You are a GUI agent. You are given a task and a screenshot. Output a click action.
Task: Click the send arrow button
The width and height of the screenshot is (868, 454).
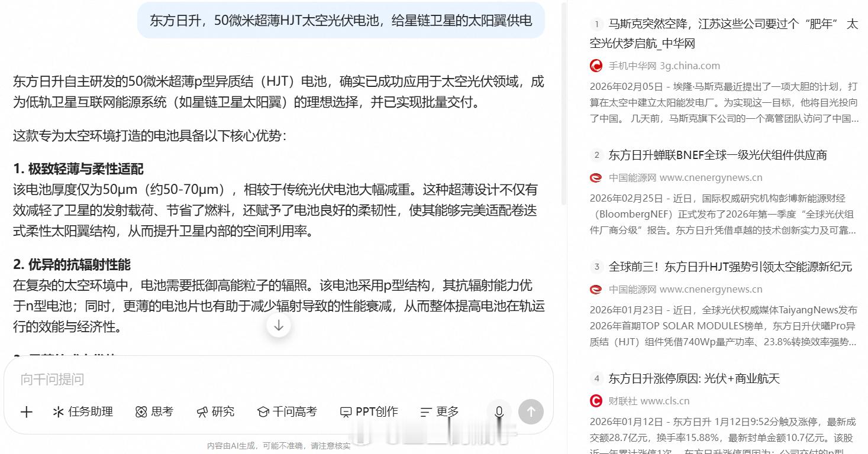pos(531,412)
